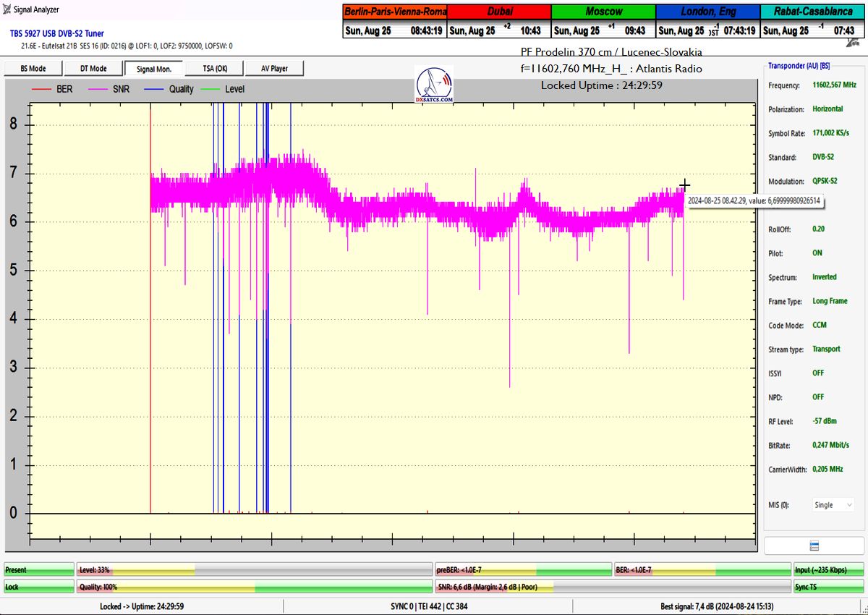Open the AV Player tab

coord(273,69)
